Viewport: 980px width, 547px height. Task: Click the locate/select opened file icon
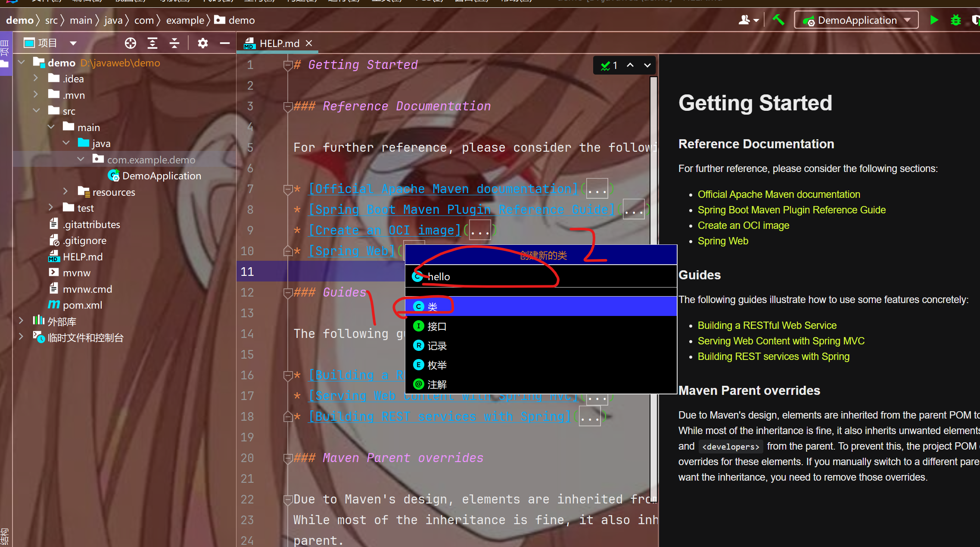(x=130, y=43)
